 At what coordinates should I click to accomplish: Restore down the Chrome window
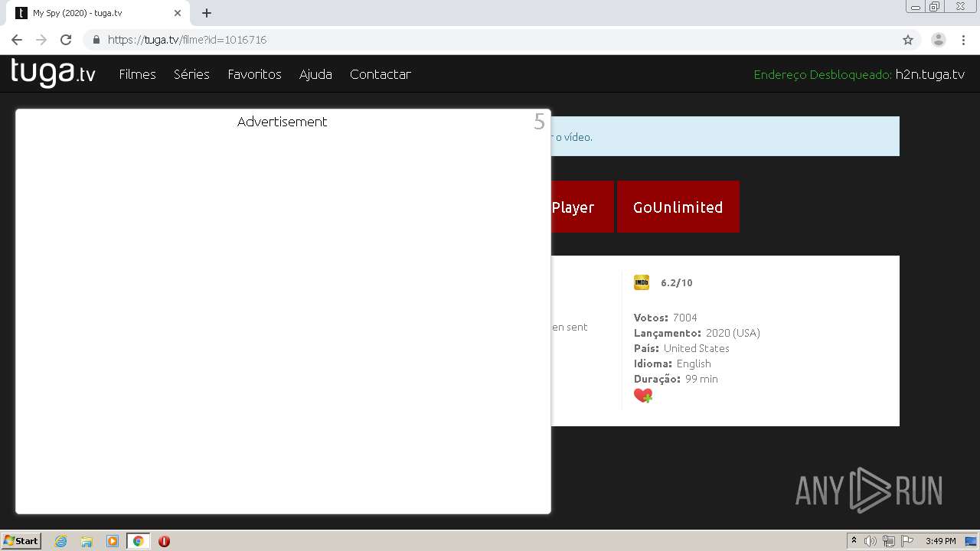[x=935, y=7]
